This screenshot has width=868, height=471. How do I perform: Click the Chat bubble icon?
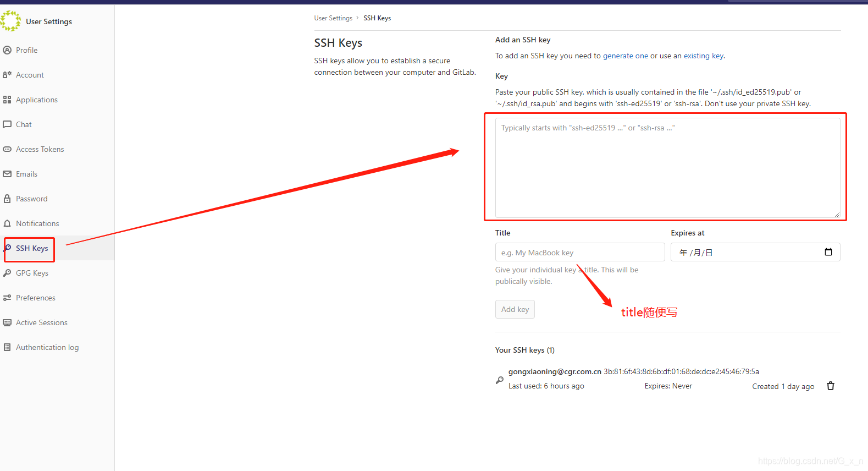(x=7, y=124)
